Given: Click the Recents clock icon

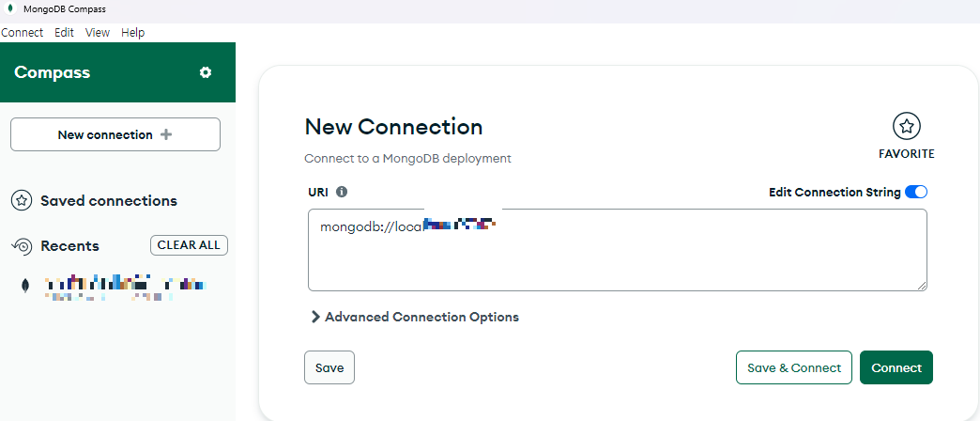Looking at the screenshot, I should pyautogui.click(x=22, y=246).
